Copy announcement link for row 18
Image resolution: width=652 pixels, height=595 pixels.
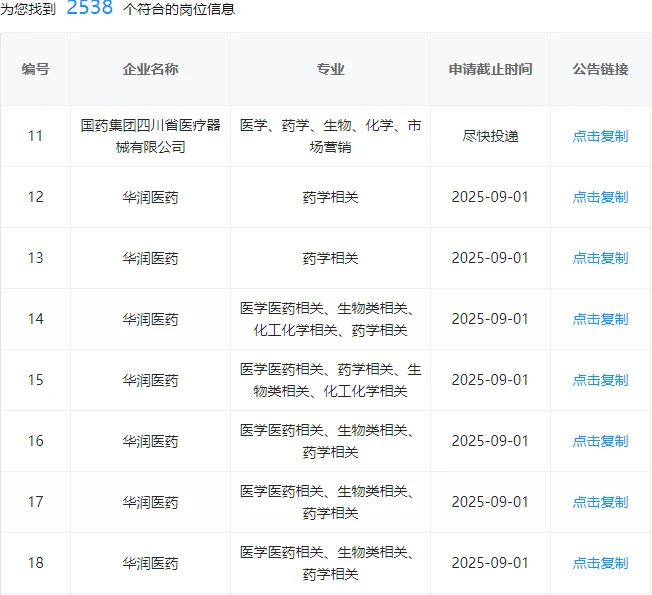600,563
